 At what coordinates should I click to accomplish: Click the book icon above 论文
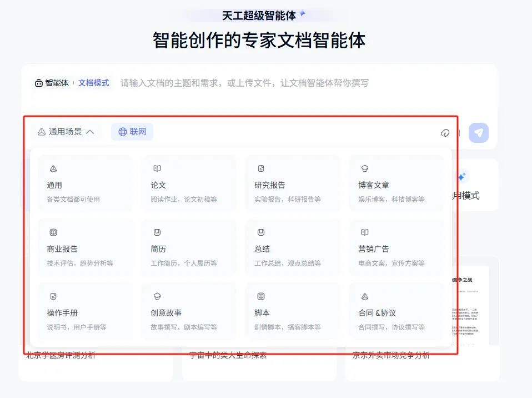pos(157,168)
